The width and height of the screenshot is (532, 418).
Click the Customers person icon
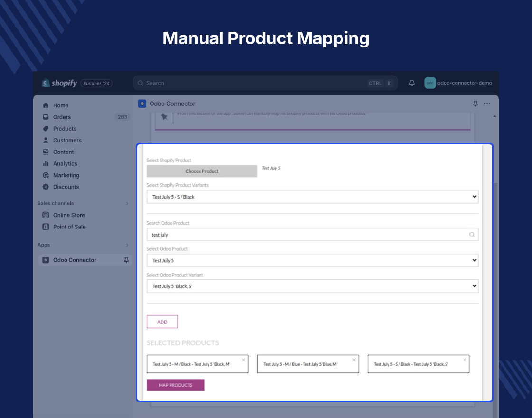point(46,140)
